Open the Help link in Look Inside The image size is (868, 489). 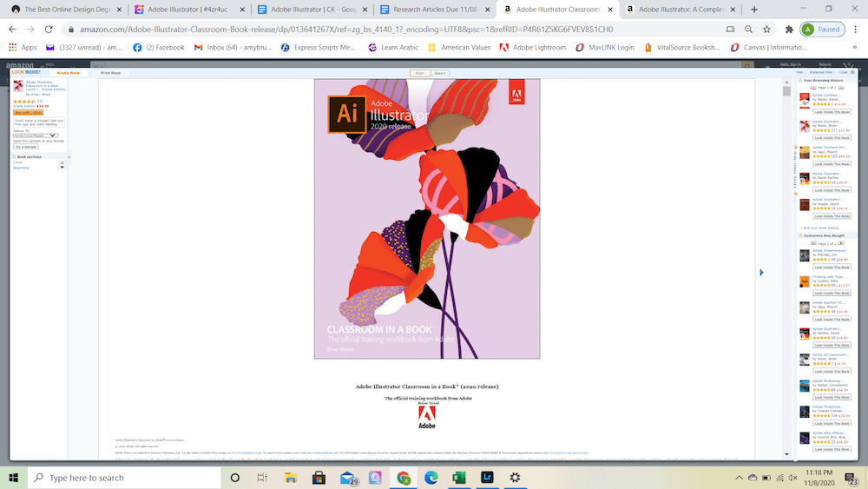[x=799, y=73]
